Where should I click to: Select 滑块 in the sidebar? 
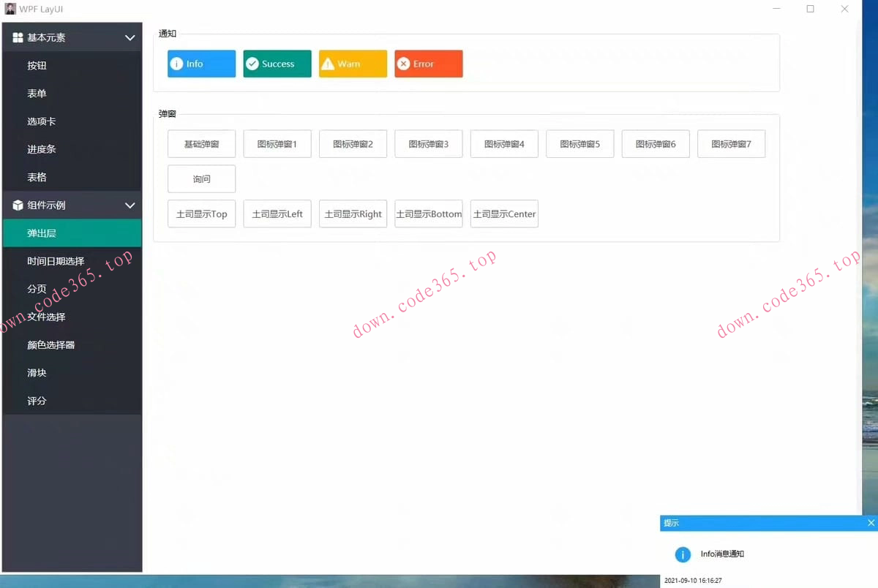[37, 372]
